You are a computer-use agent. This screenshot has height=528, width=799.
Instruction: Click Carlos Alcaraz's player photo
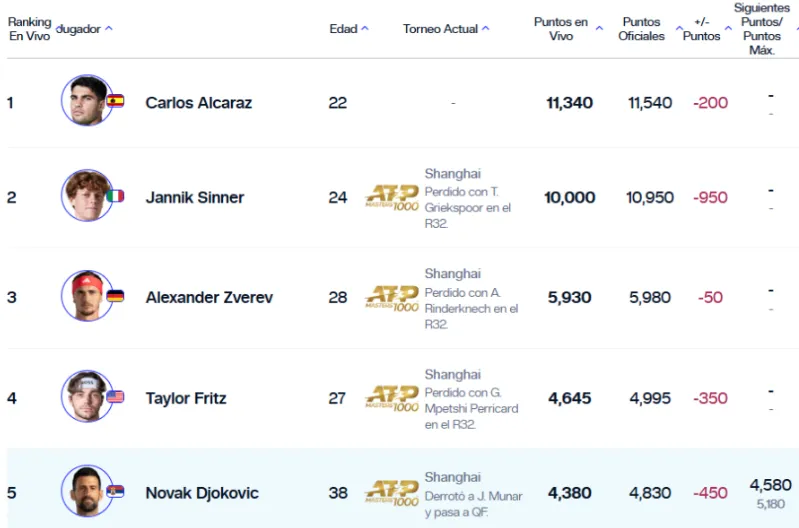click(86, 101)
